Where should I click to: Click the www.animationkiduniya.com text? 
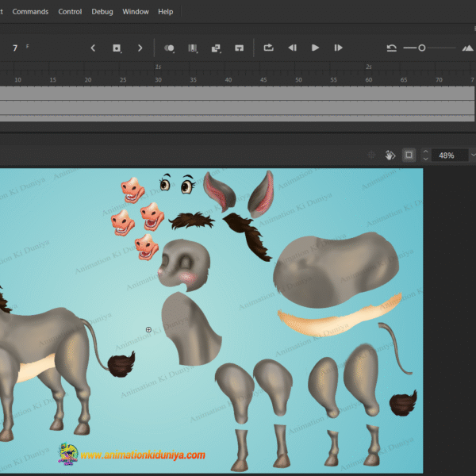(143, 455)
